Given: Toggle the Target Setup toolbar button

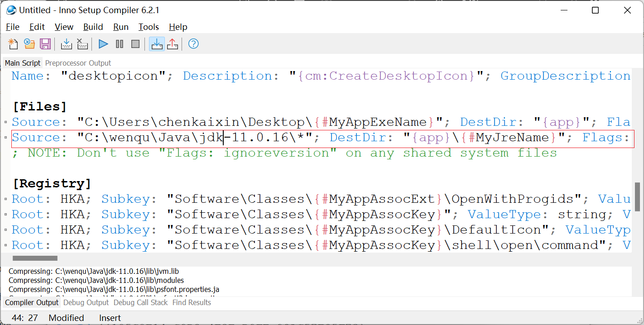Looking at the screenshot, I should click(157, 44).
